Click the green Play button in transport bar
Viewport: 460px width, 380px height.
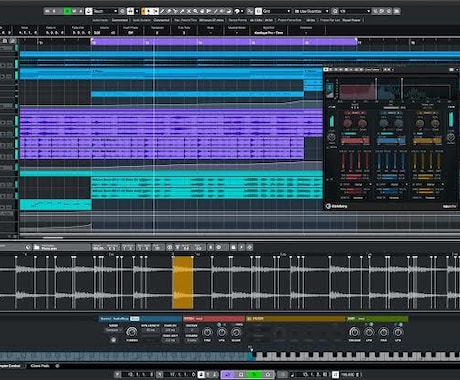(x=255, y=375)
